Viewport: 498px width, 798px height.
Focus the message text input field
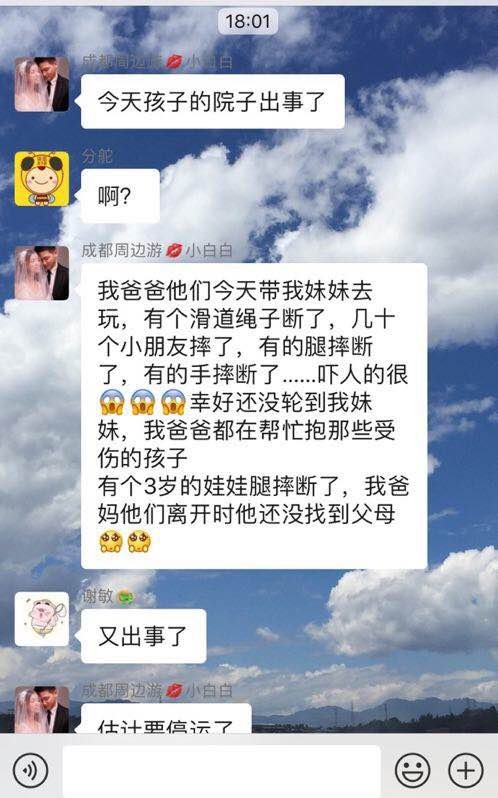tap(221, 771)
